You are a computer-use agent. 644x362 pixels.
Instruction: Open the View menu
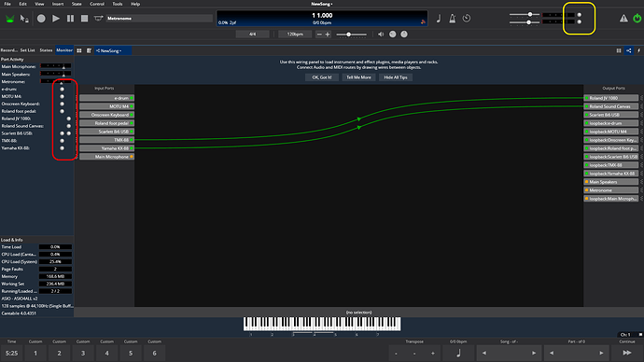pyautogui.click(x=39, y=4)
